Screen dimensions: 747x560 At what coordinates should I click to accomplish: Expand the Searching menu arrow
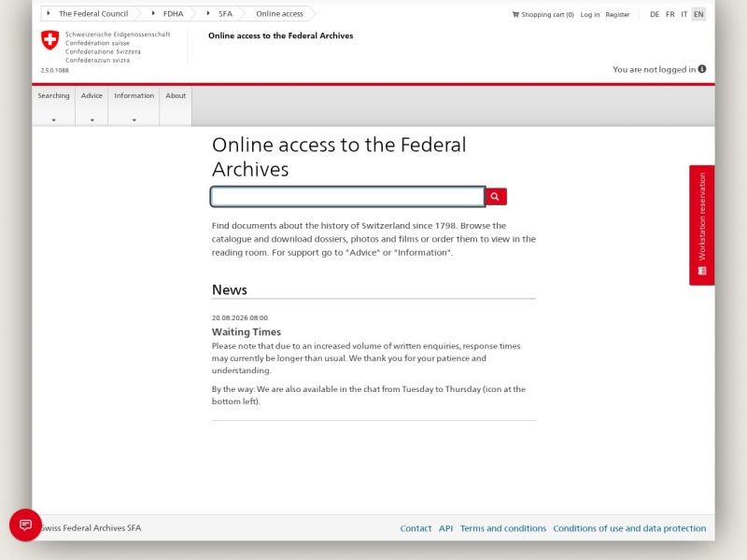[x=54, y=120]
